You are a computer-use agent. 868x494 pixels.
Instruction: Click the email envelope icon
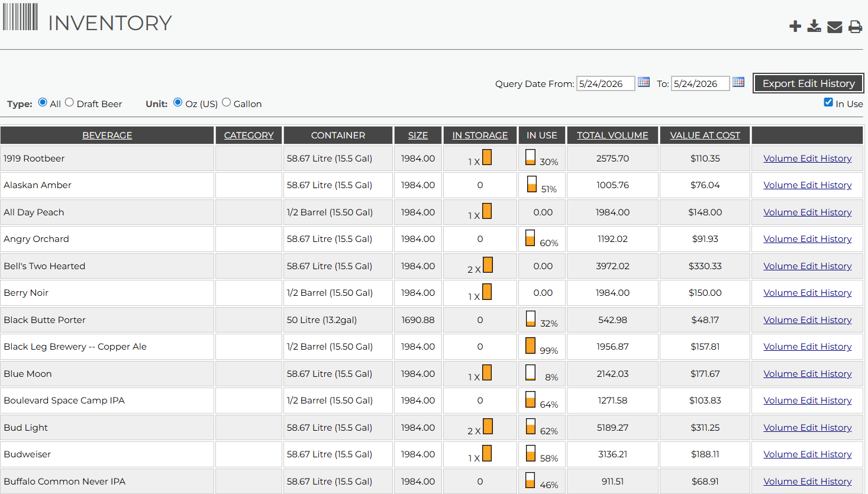click(x=835, y=27)
